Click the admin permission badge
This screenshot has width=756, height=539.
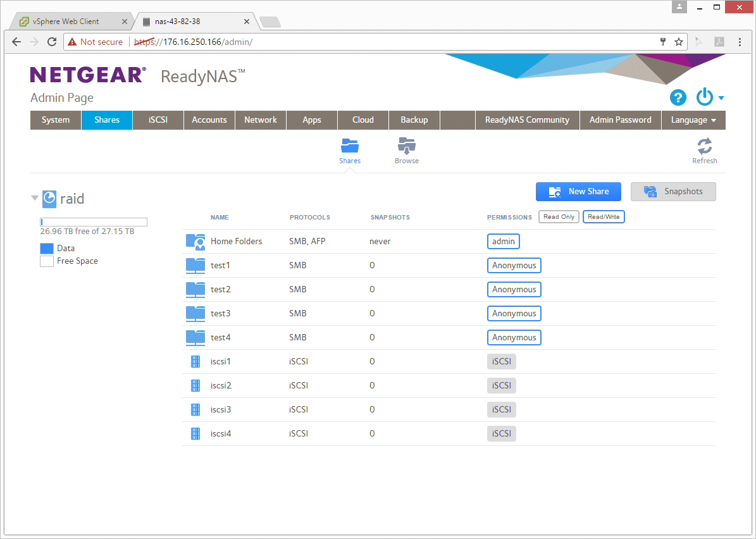point(504,242)
